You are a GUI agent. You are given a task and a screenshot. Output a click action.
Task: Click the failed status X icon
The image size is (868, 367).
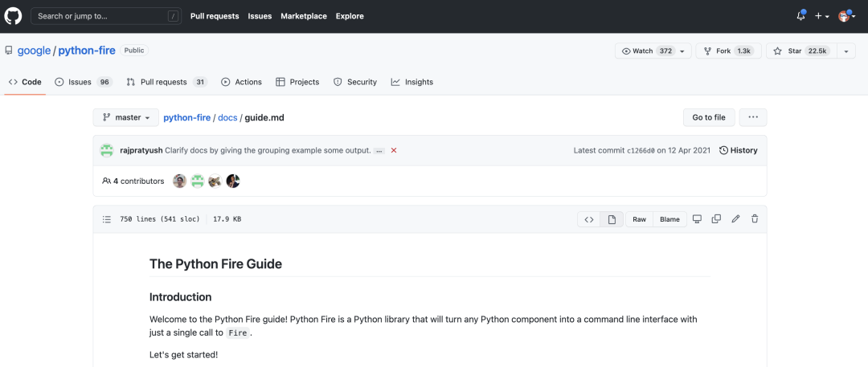pyautogui.click(x=394, y=150)
